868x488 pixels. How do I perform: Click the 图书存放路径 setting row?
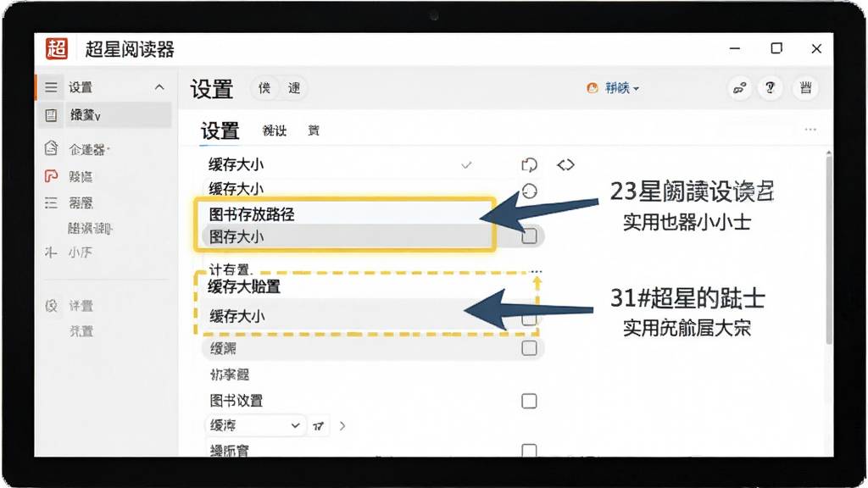pyautogui.click(x=345, y=214)
